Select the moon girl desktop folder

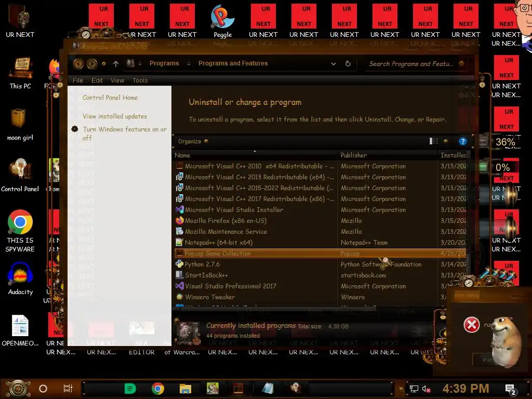20,124
